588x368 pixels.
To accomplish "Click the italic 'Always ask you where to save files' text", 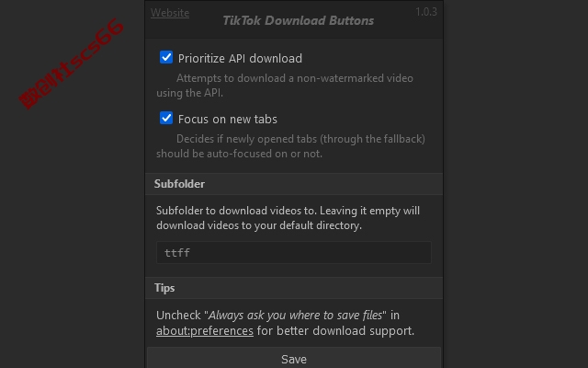I will (x=295, y=315).
